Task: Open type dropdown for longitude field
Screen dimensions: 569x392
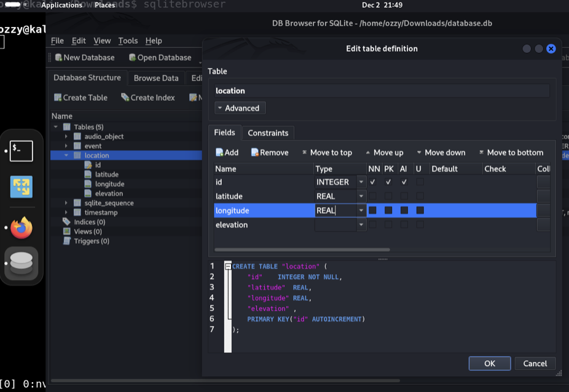Action: pyautogui.click(x=361, y=211)
